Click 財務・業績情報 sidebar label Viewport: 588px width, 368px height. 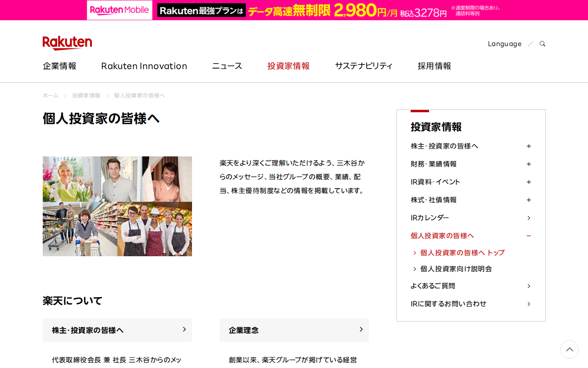[x=434, y=164]
